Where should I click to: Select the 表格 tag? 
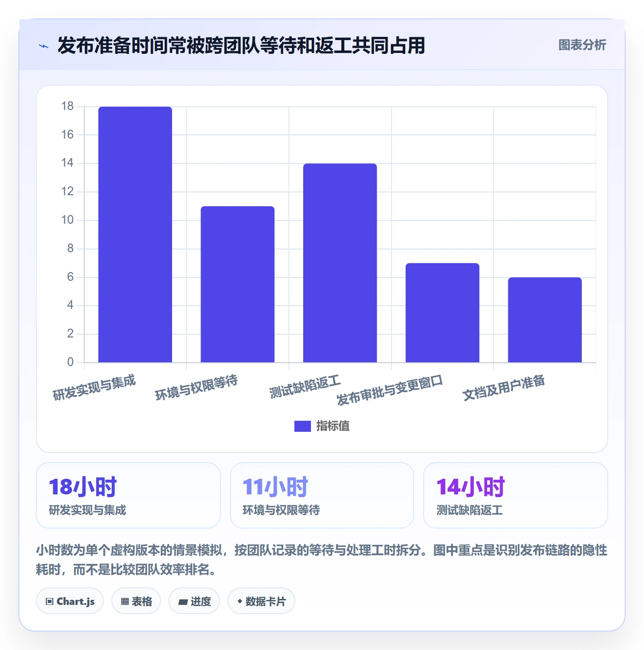point(136,601)
